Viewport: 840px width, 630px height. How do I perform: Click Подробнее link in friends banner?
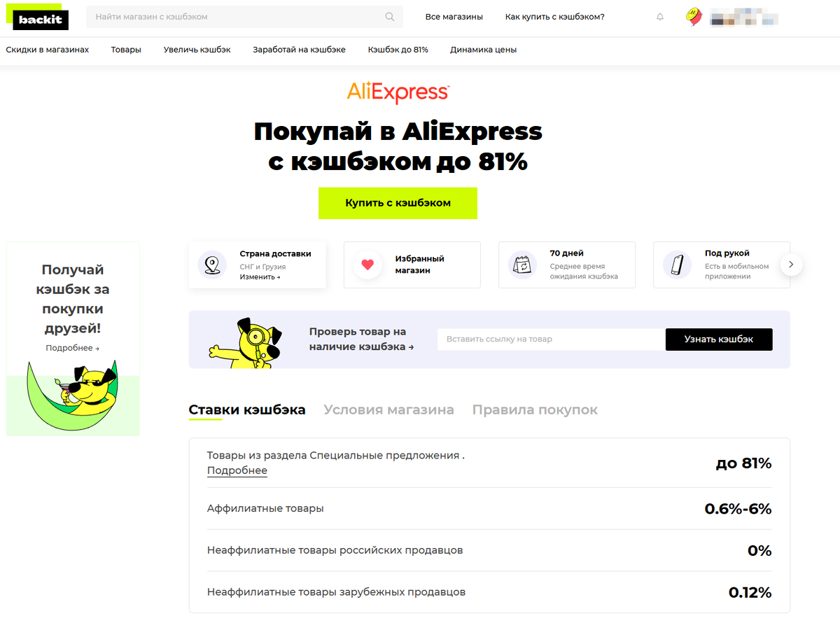coord(73,348)
